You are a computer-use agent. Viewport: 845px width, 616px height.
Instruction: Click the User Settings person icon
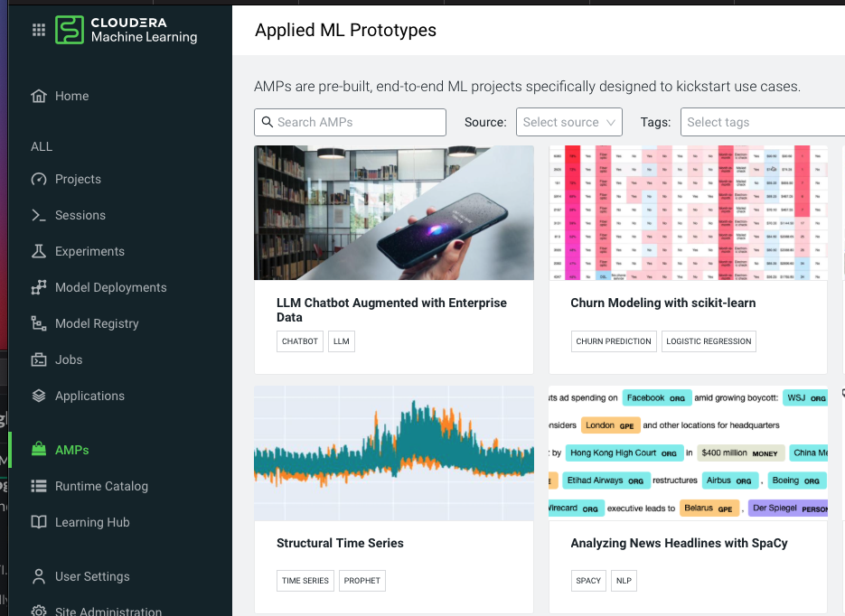(x=38, y=576)
